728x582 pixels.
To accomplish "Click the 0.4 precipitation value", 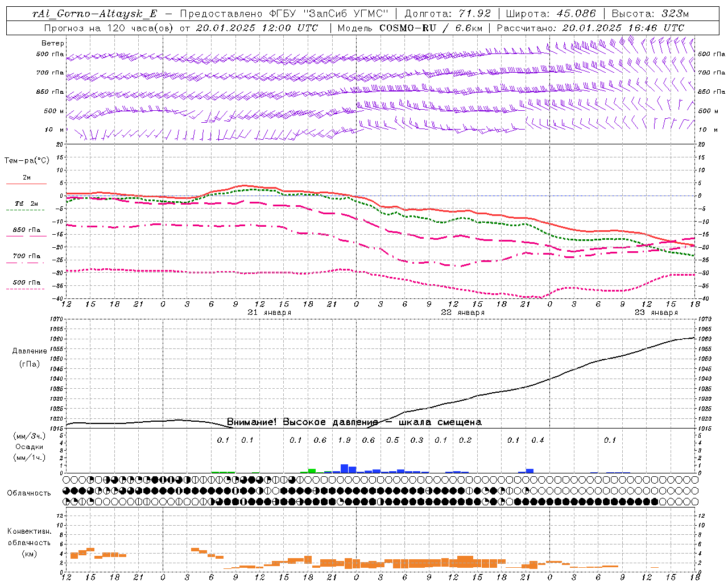I will (x=537, y=440).
